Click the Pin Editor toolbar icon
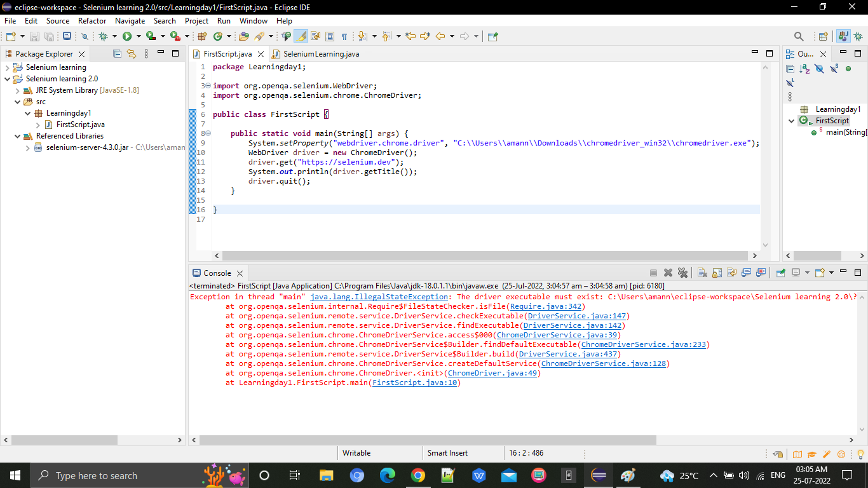 [x=492, y=36]
